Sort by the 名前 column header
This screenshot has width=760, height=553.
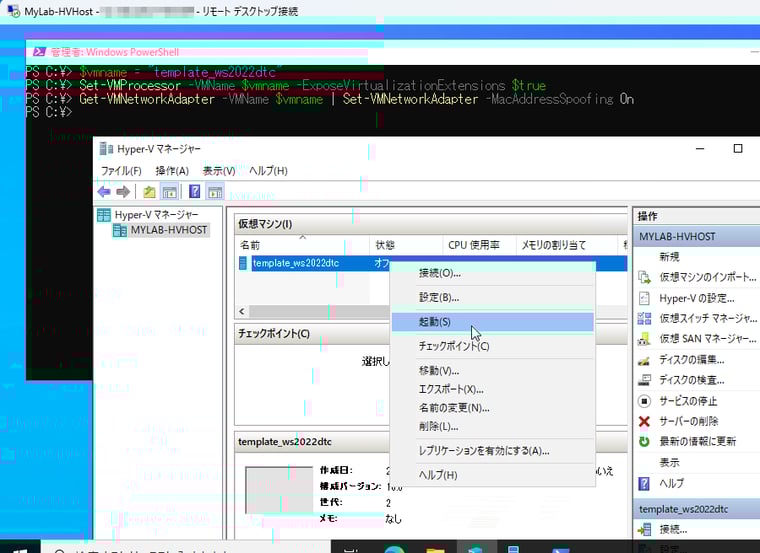pyautogui.click(x=302, y=245)
